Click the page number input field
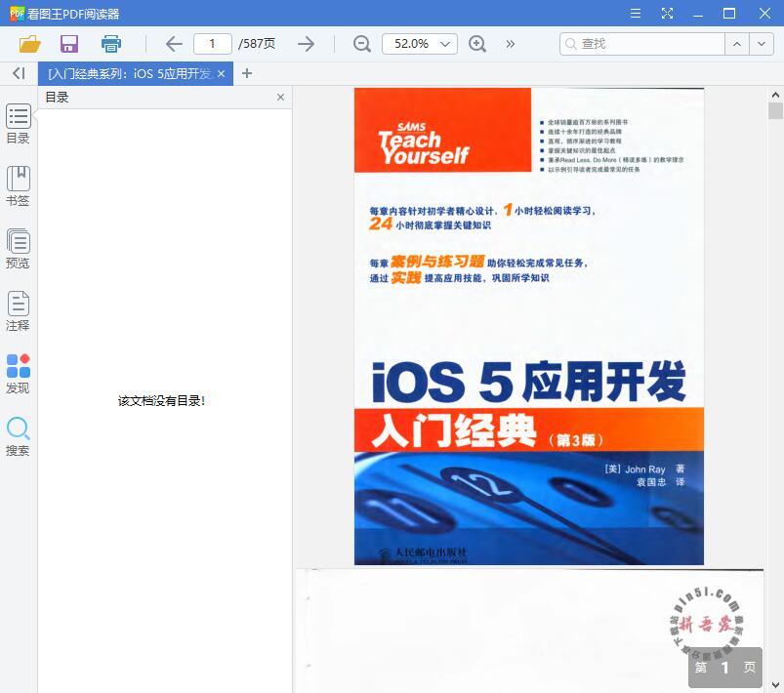This screenshot has height=693, width=784. (213, 44)
